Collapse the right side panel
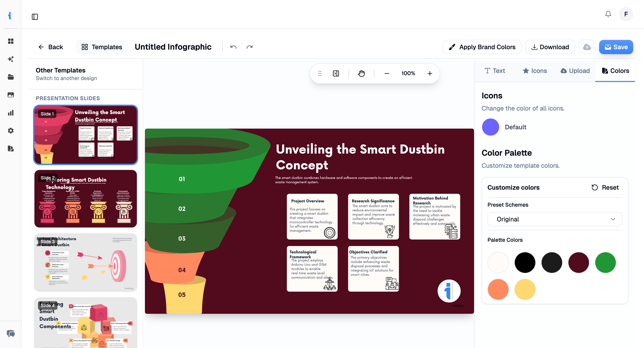This screenshot has width=644, height=348. (336, 73)
